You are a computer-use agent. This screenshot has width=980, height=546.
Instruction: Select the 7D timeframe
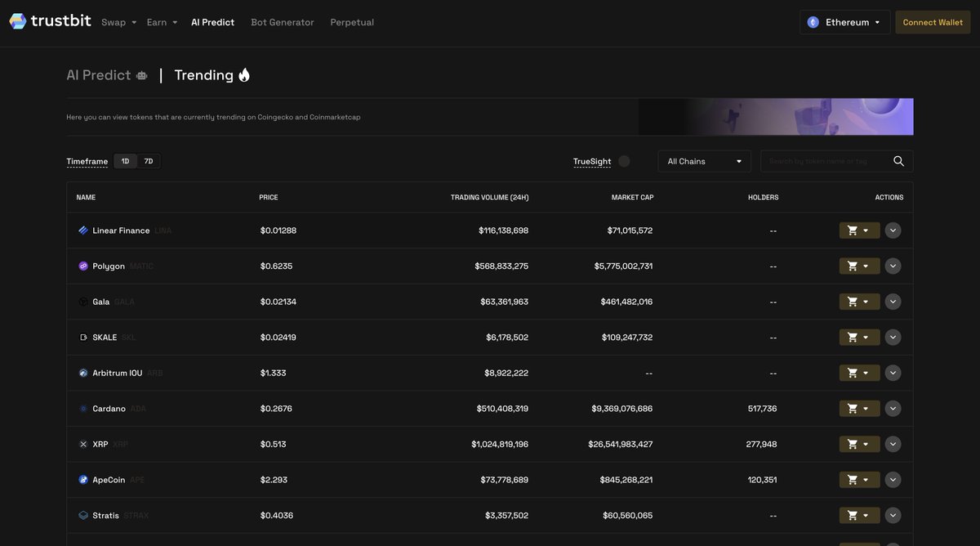point(149,161)
